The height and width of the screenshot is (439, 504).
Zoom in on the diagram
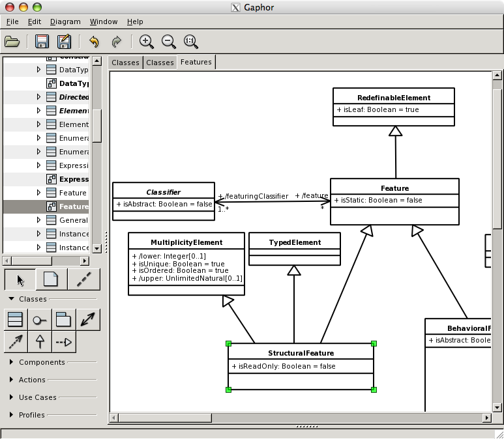(x=146, y=42)
